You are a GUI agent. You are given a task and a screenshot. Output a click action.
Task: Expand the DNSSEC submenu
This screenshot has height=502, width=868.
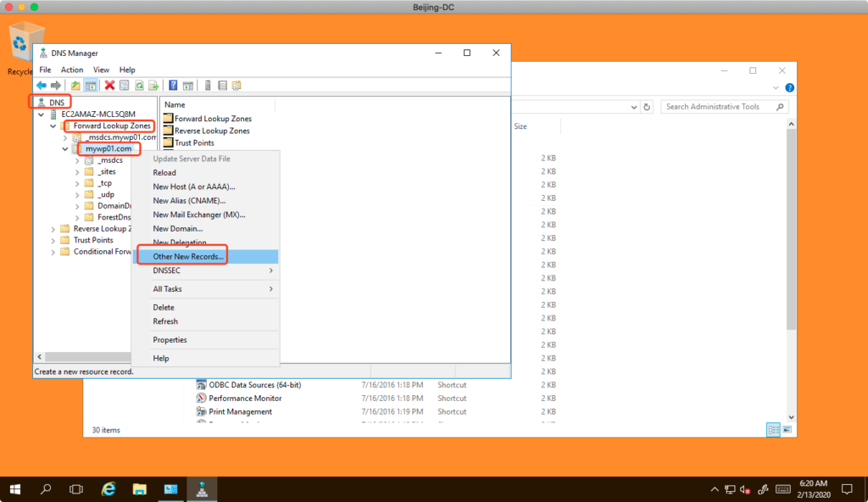[212, 271]
